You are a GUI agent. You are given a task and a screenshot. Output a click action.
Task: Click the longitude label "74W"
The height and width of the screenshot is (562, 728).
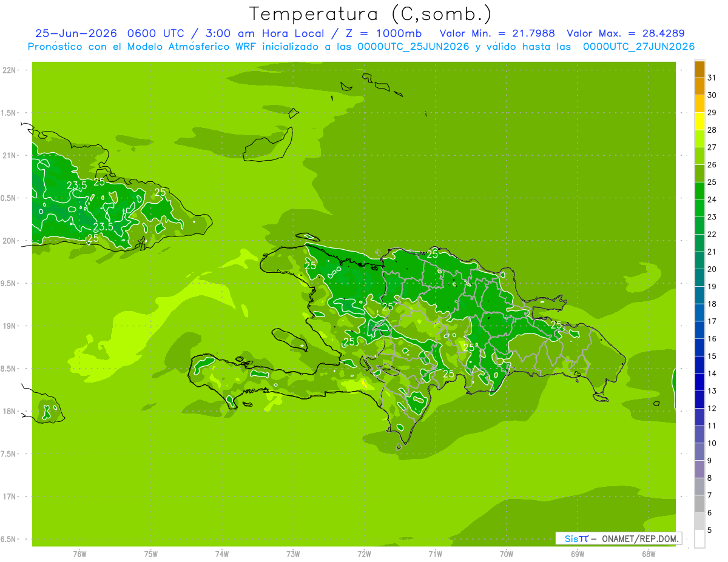pyautogui.click(x=222, y=554)
